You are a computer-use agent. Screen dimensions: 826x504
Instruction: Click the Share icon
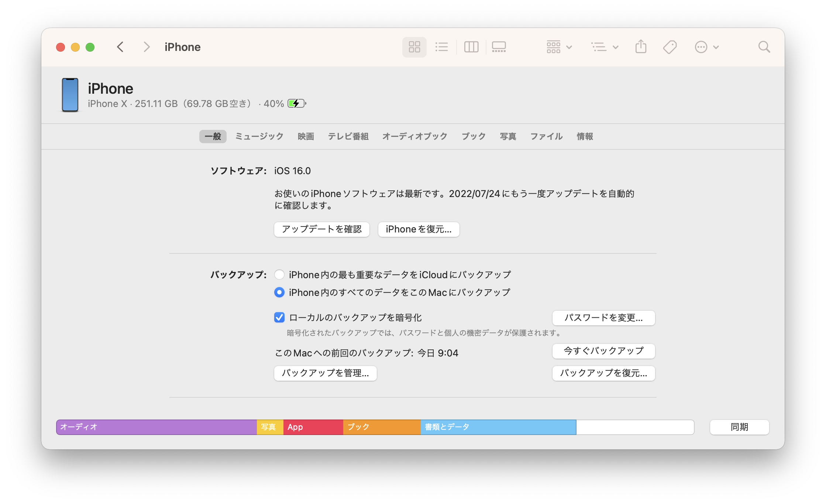tap(641, 46)
